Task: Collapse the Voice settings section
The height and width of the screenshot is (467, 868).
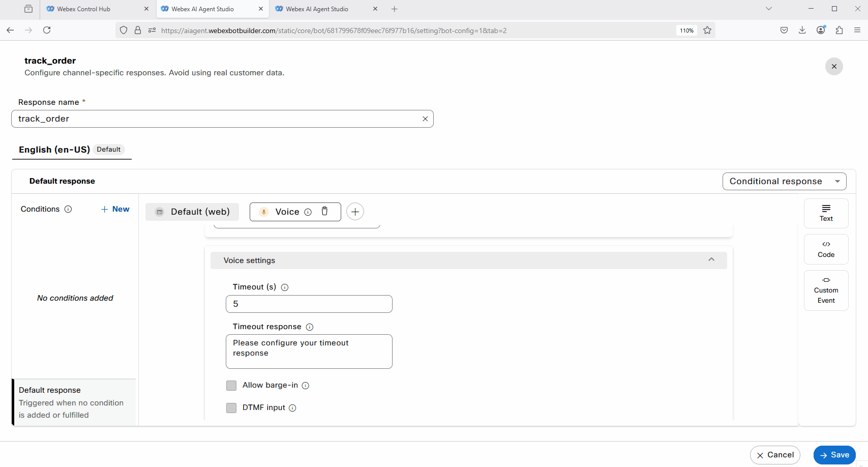Action: coord(711,260)
